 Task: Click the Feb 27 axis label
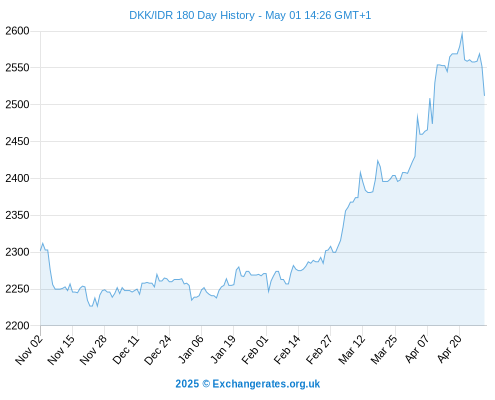319,349
